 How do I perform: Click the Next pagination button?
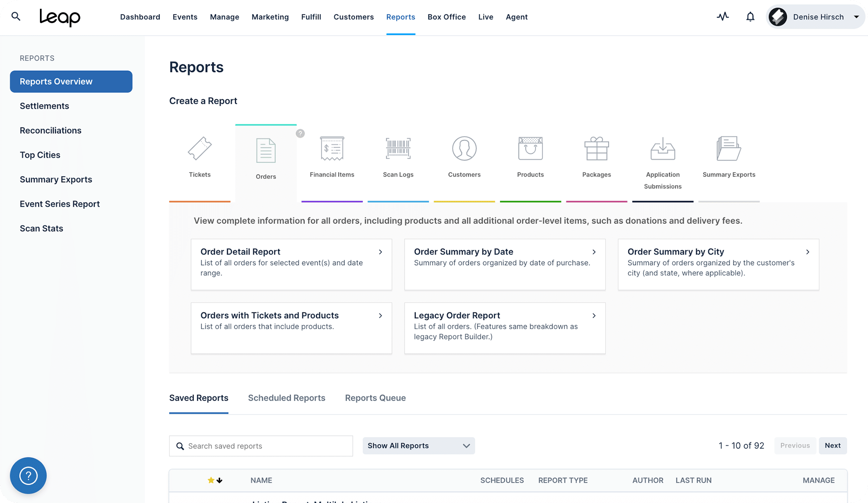click(x=832, y=446)
